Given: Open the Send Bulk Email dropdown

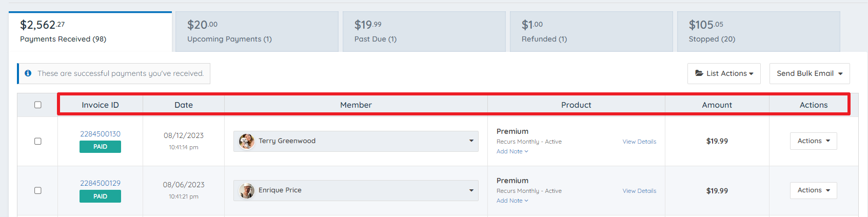Looking at the screenshot, I should click(x=810, y=73).
